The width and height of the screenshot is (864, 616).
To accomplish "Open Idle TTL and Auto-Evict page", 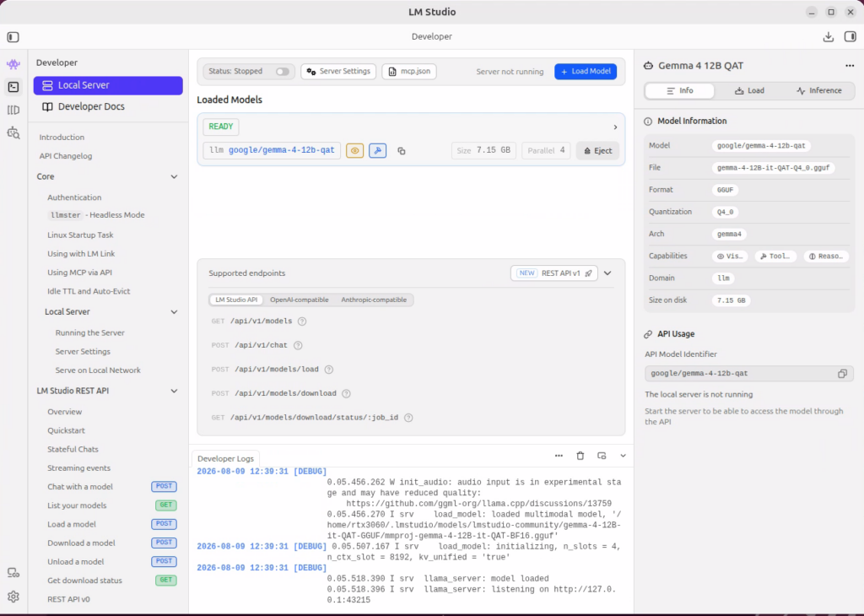I will pos(89,291).
